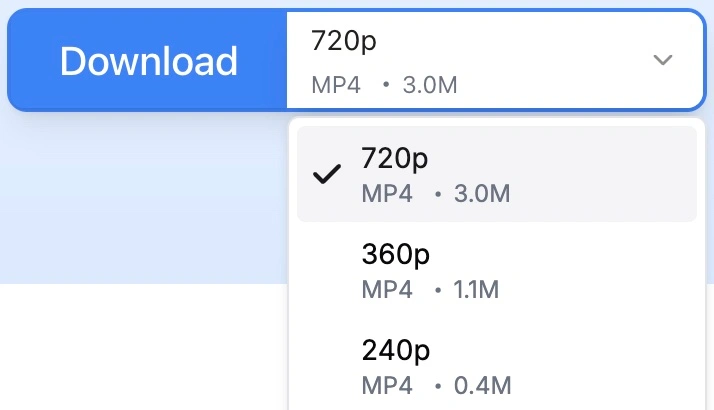
Task: Click the MP4 label under 240p
Action: click(x=387, y=385)
